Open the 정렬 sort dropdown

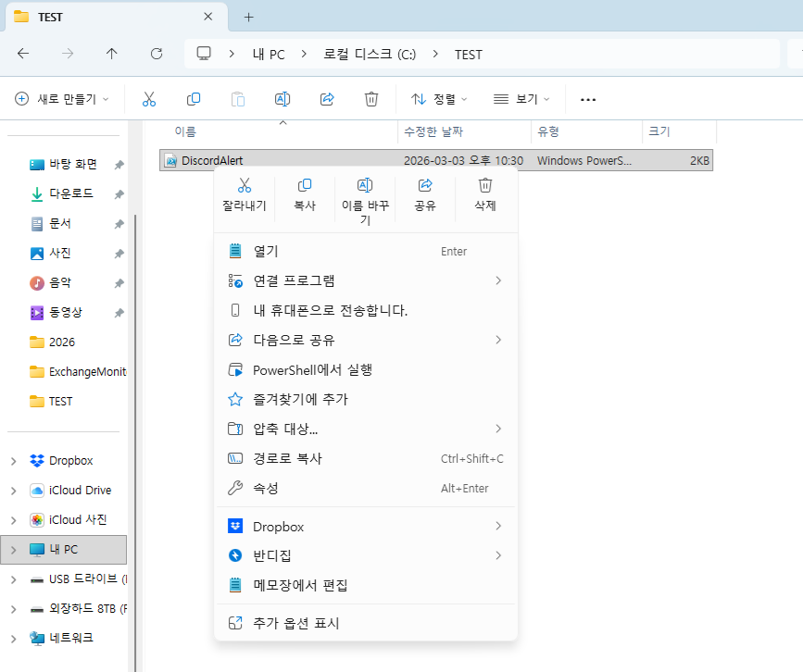(x=440, y=99)
